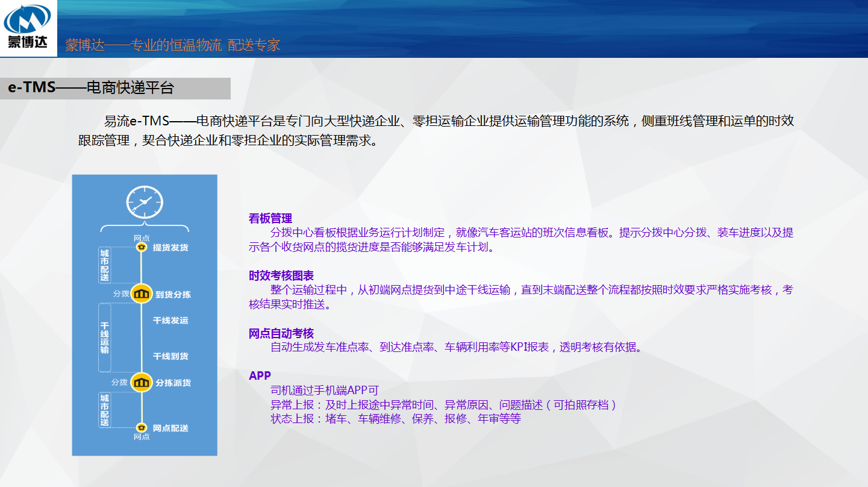Screen dimensions: 868x487
Task: Click the line 司机通过手机端APP可
Action: click(325, 391)
